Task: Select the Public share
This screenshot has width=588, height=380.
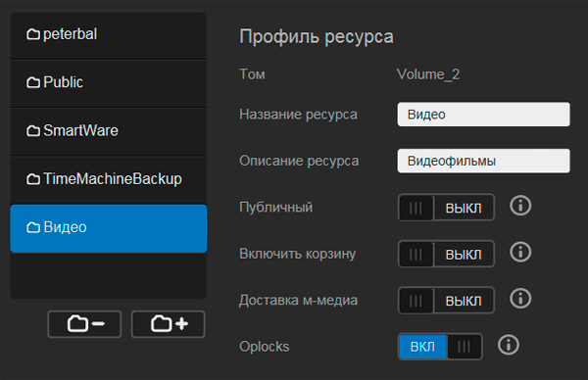Action: coord(109,84)
